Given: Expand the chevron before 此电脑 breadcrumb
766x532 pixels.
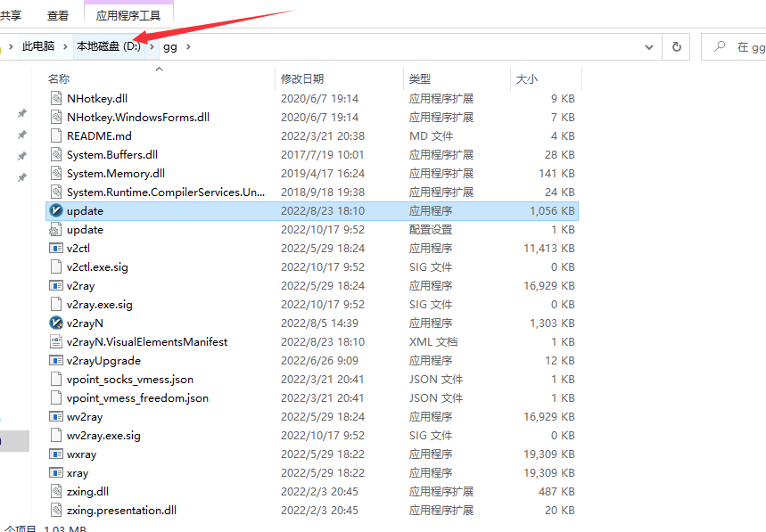Looking at the screenshot, I should tap(11, 47).
